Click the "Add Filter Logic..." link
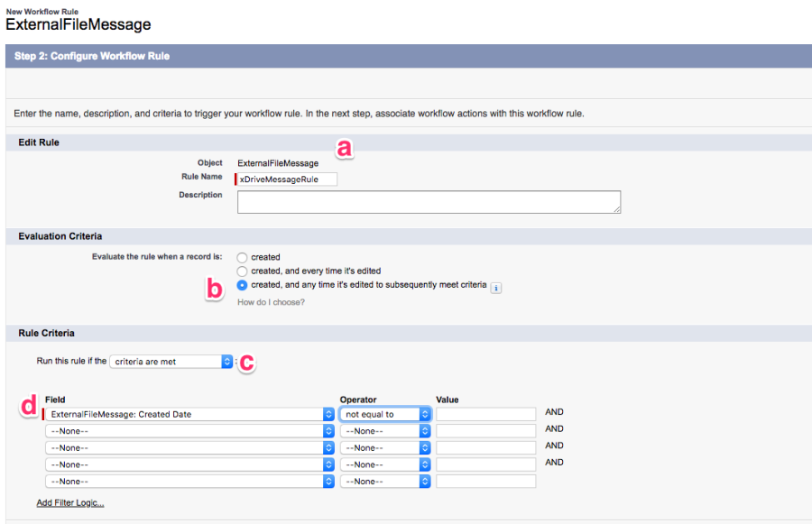The image size is (812, 524). tap(70, 502)
